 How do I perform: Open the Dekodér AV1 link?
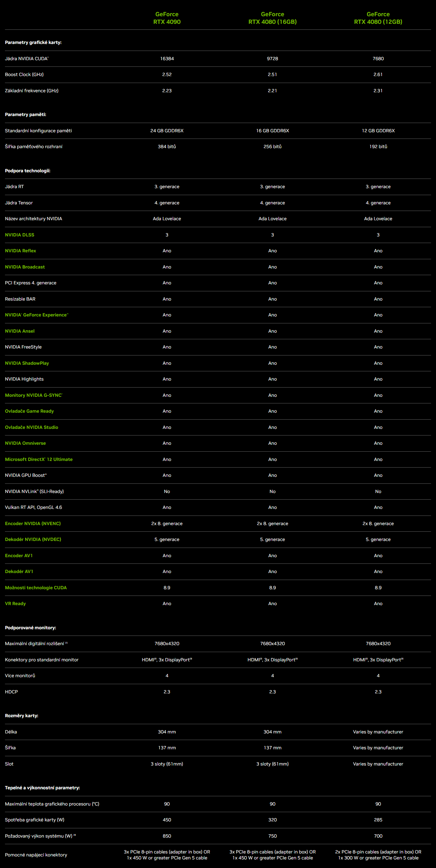(x=19, y=571)
